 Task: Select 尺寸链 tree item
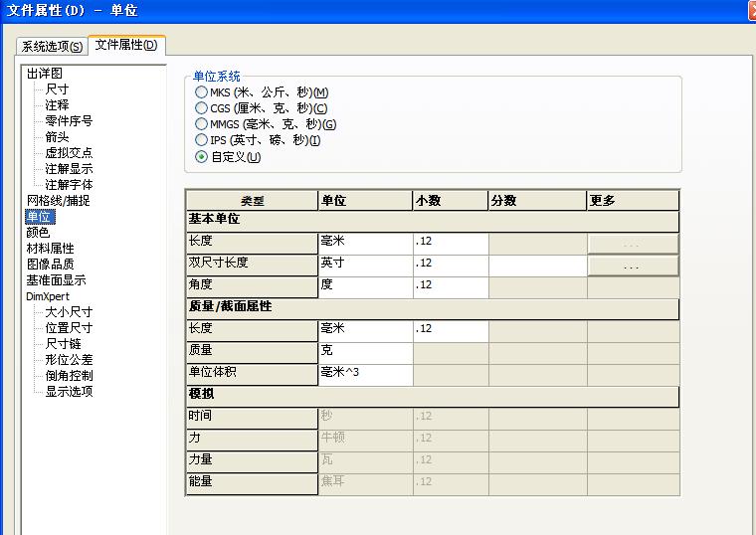tap(63, 344)
